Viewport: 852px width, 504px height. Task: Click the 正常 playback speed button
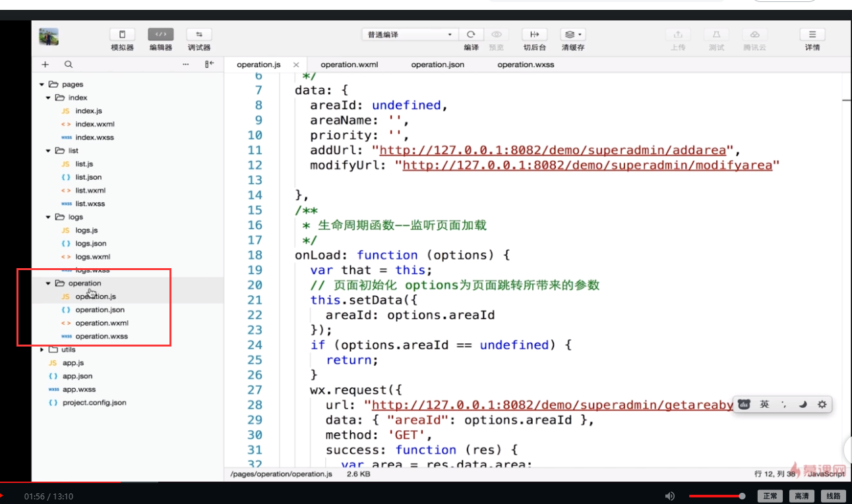tap(770, 496)
